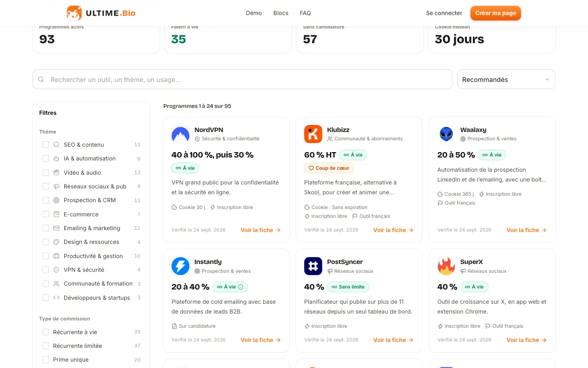The image size is (588, 368).
Task: Go to the Blocs menu item
Action: coord(281,13)
